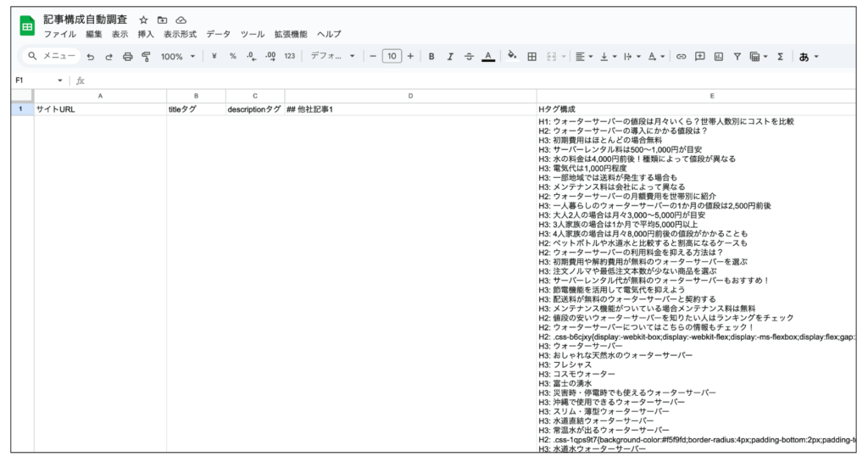The image size is (868, 462).
Task: Edit the font size field showing 10
Action: click(392, 57)
